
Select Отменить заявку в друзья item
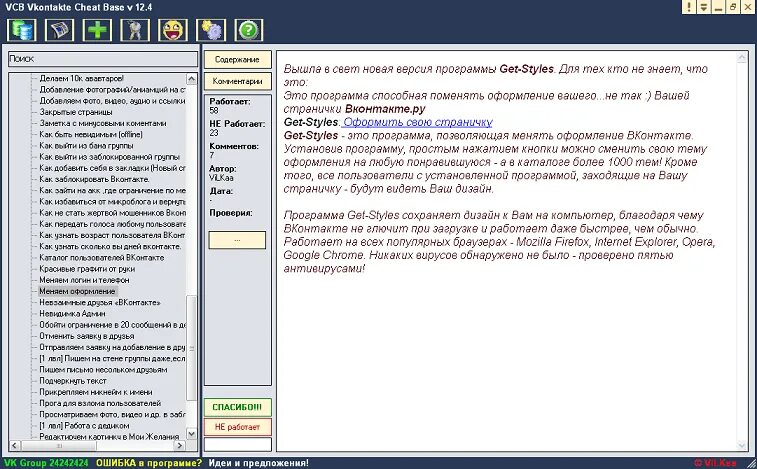(87, 336)
